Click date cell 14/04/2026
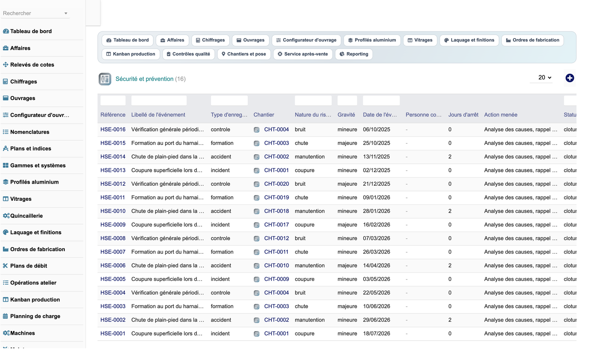Image resolution: width=589 pixels, height=364 pixels. 377,265
